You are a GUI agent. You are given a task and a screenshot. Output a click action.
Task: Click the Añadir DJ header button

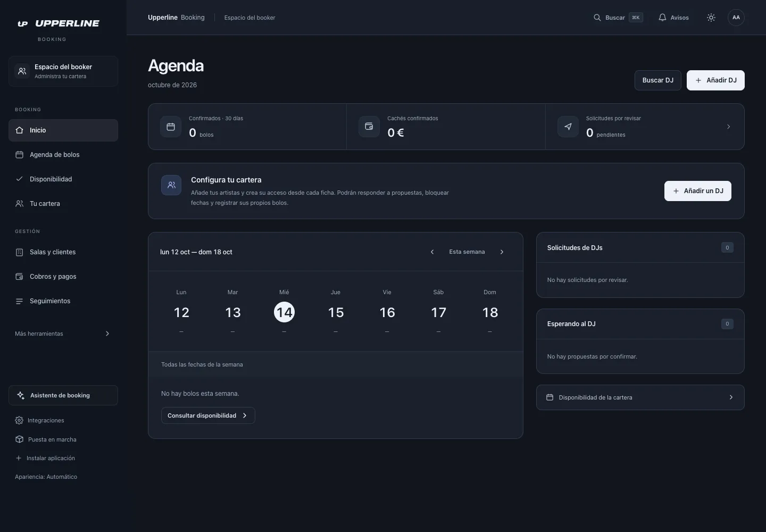click(715, 80)
